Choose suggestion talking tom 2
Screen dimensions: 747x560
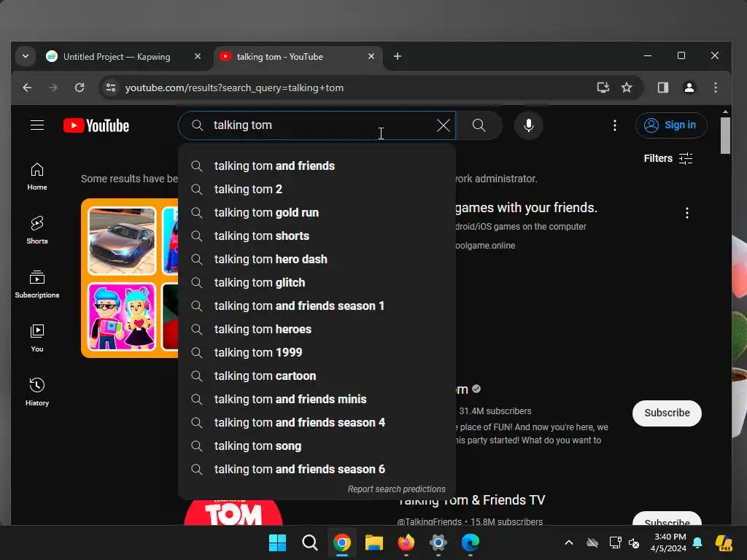(317, 189)
